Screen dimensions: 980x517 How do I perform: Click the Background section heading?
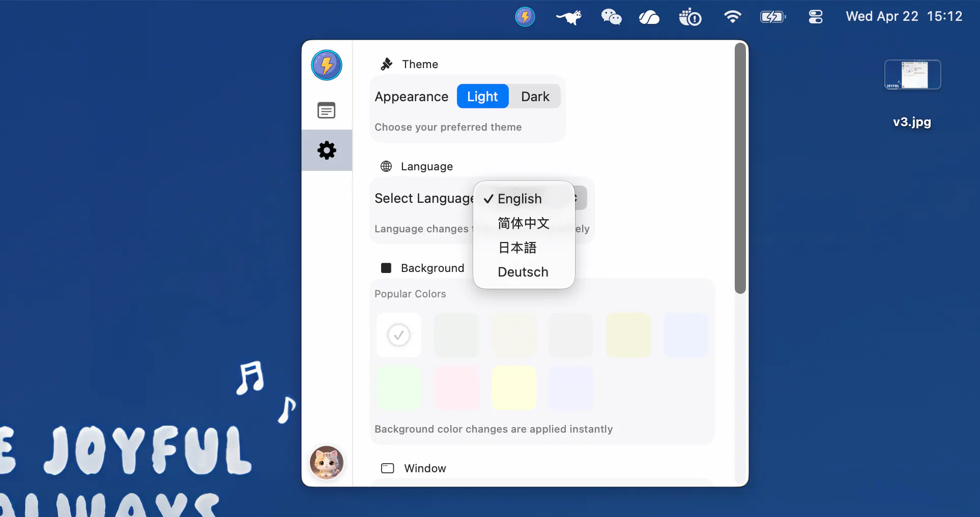click(433, 268)
